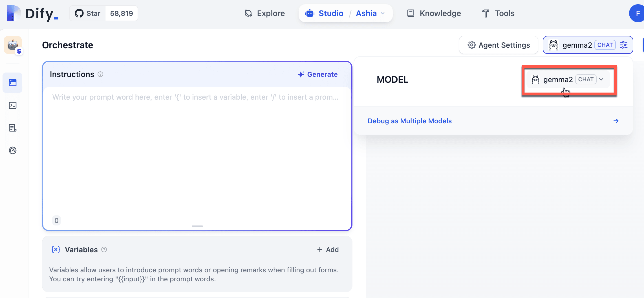
Task: Click the model parameters sliders icon
Action: click(624, 45)
